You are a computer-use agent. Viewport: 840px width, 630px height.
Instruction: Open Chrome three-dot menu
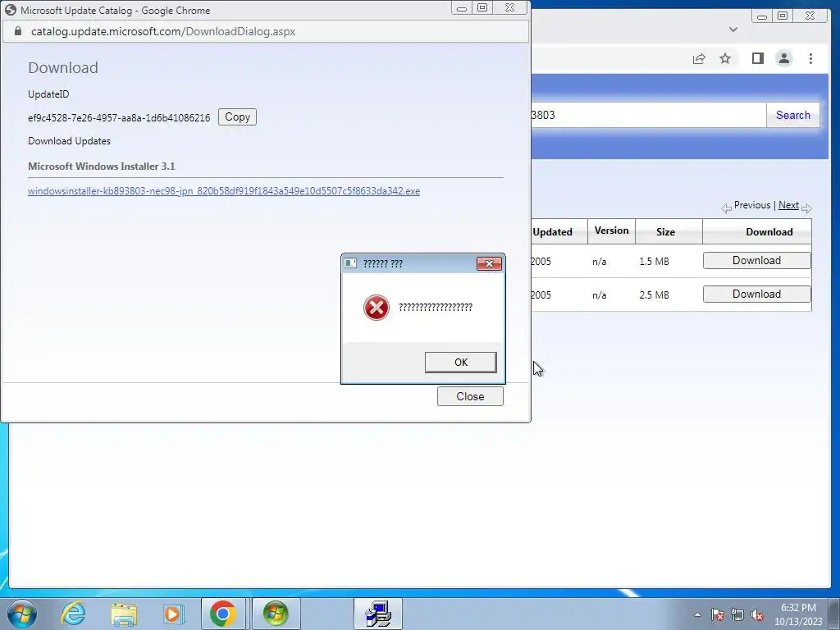pos(810,58)
